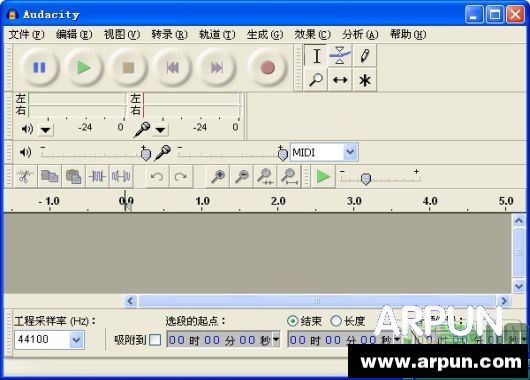Start recording with the red Record button

[x=267, y=68]
